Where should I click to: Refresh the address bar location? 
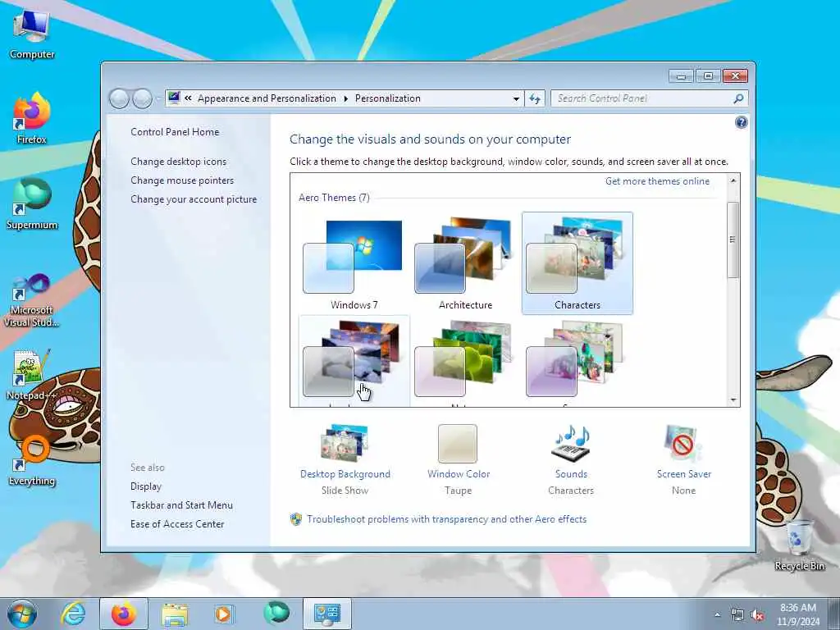pos(535,98)
